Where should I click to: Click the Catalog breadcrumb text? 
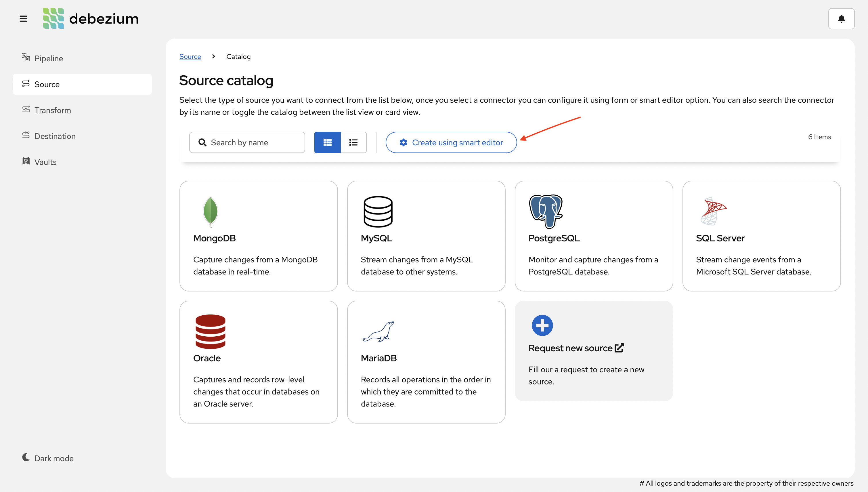click(x=238, y=56)
